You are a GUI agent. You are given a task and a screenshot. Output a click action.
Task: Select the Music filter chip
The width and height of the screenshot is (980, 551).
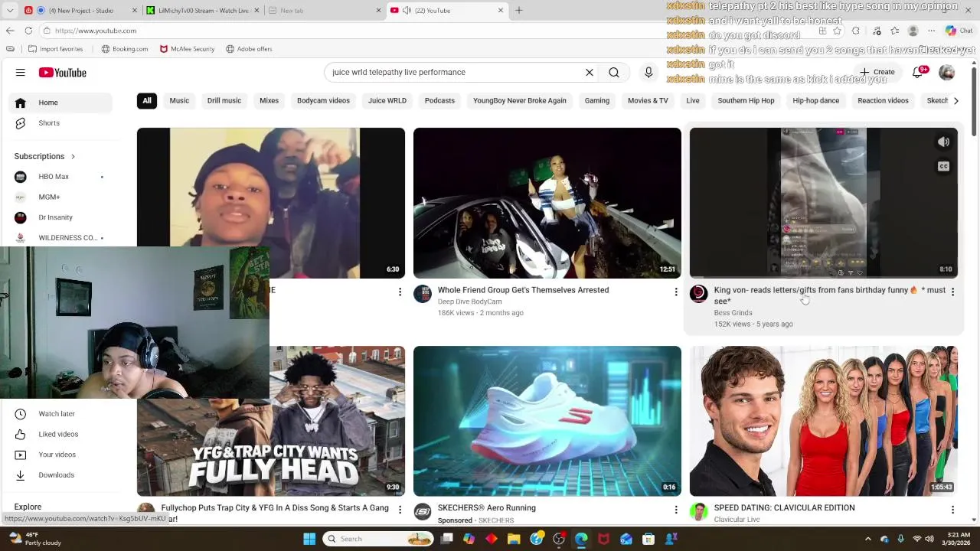point(179,101)
